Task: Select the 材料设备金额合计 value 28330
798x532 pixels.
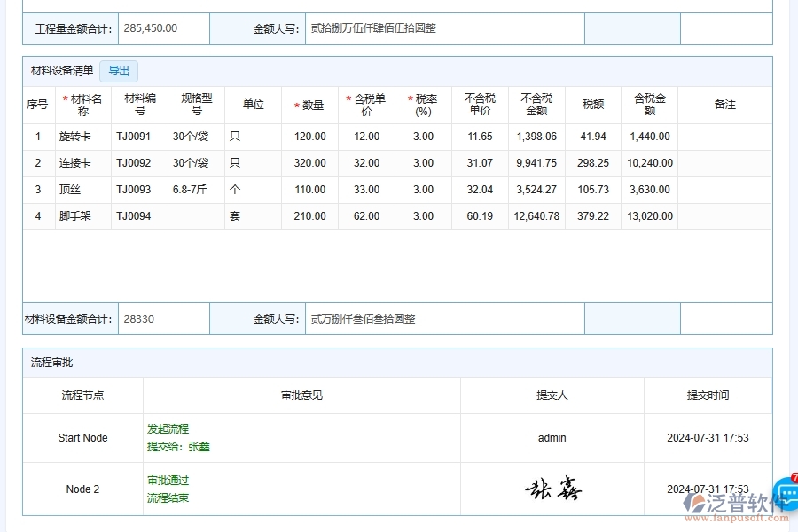Action: pos(163,317)
